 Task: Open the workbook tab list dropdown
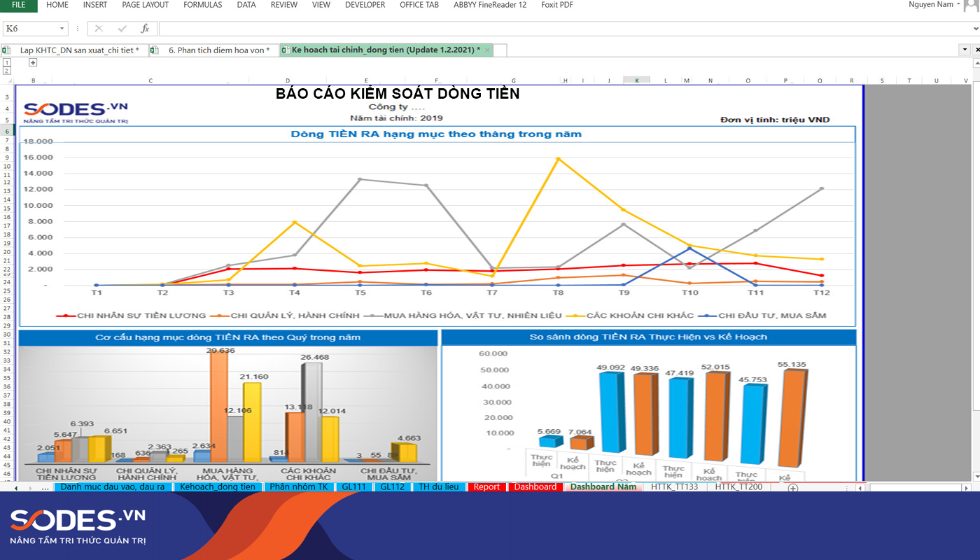click(964, 50)
